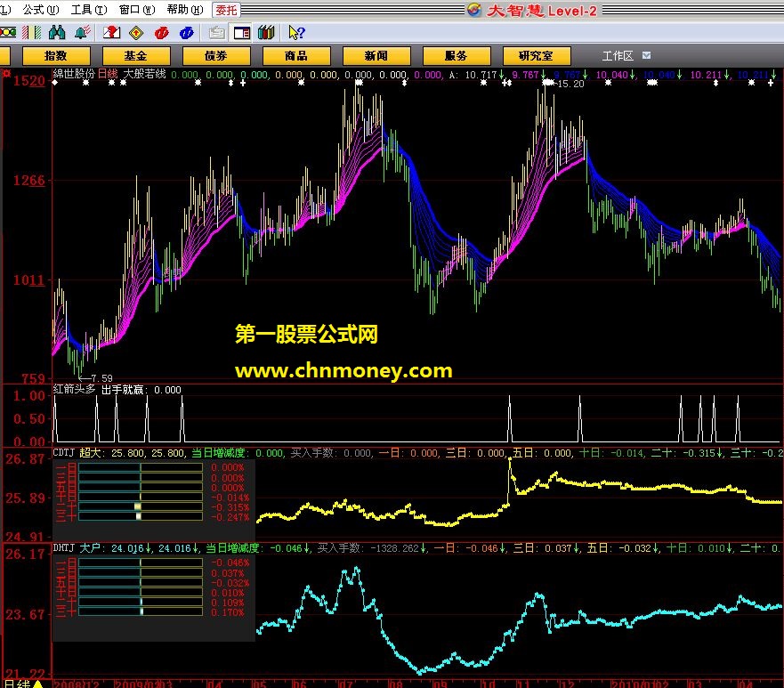
Task: Open the binoculars search tool
Action: click(x=57, y=33)
